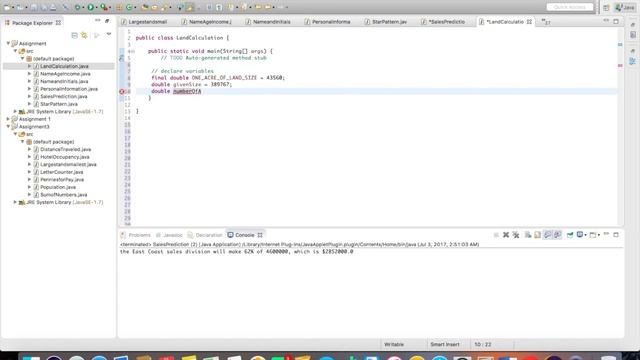
Task: Toggle Pin Console icon
Action: (570, 235)
